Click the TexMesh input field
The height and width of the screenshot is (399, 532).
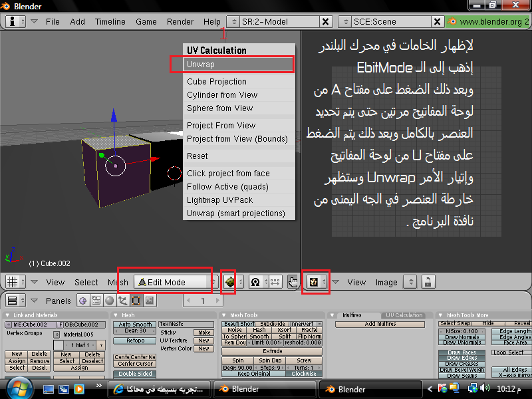pyautogui.click(x=186, y=324)
